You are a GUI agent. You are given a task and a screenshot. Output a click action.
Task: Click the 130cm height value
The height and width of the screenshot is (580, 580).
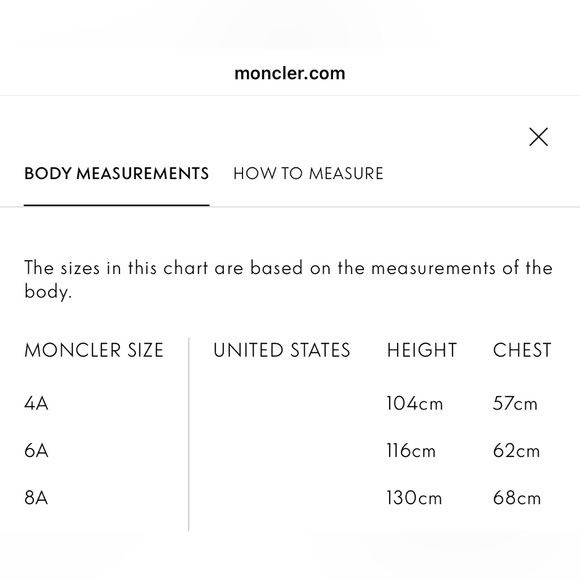tap(414, 498)
